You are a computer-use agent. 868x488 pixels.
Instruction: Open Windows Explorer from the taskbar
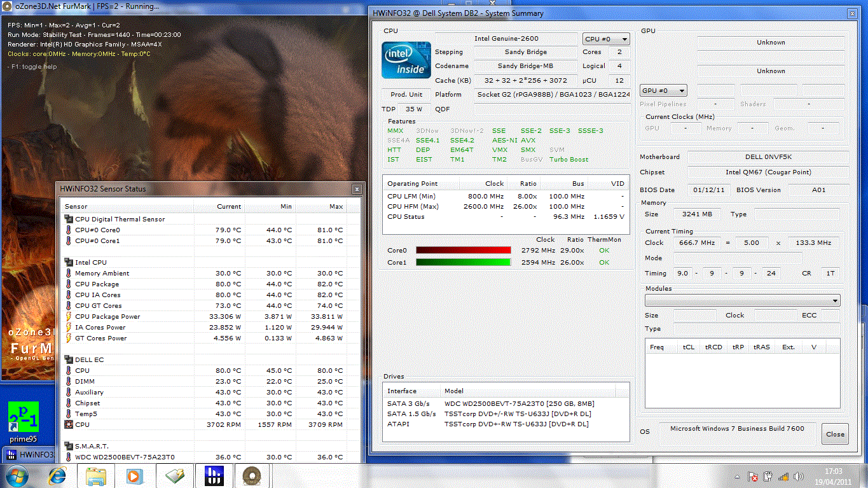coord(97,475)
